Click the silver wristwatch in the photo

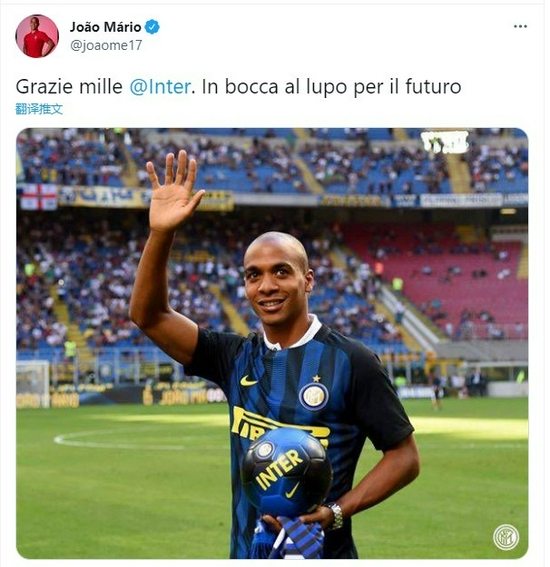tap(335, 516)
